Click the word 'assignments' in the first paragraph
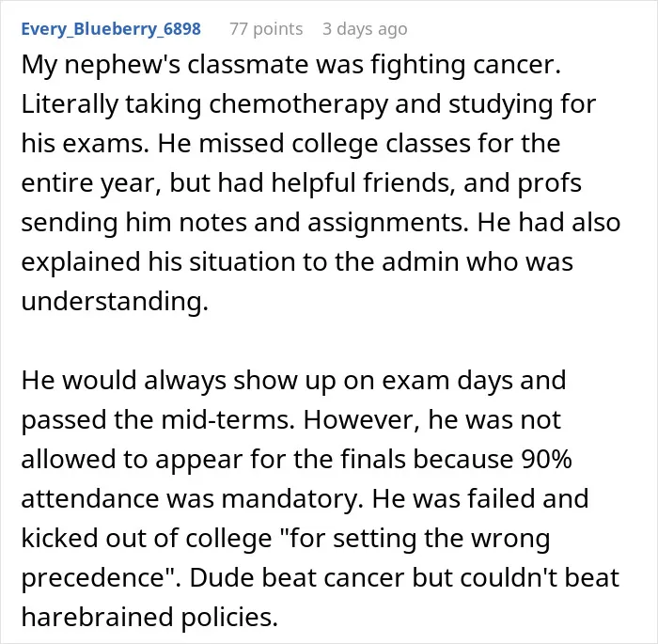The image size is (658, 644). pos(387,223)
